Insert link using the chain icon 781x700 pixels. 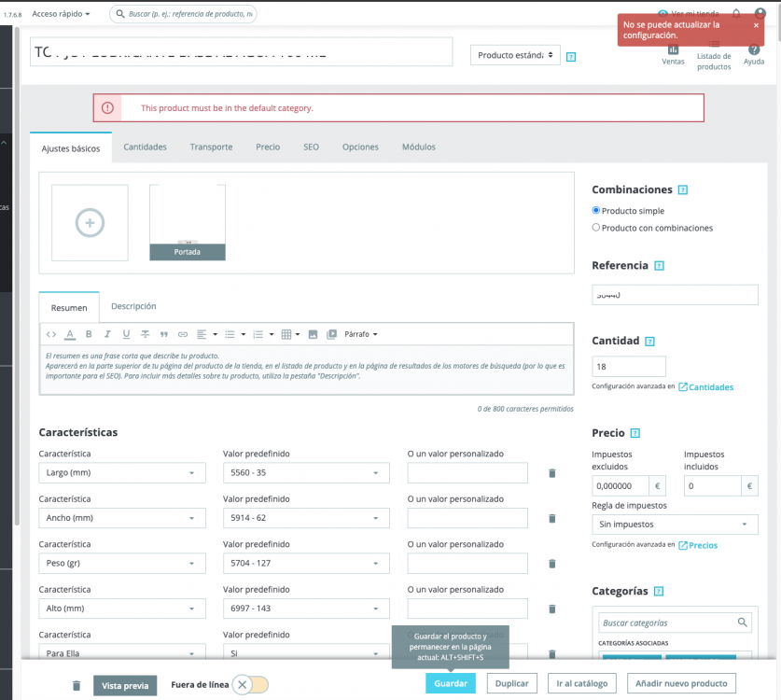point(183,334)
